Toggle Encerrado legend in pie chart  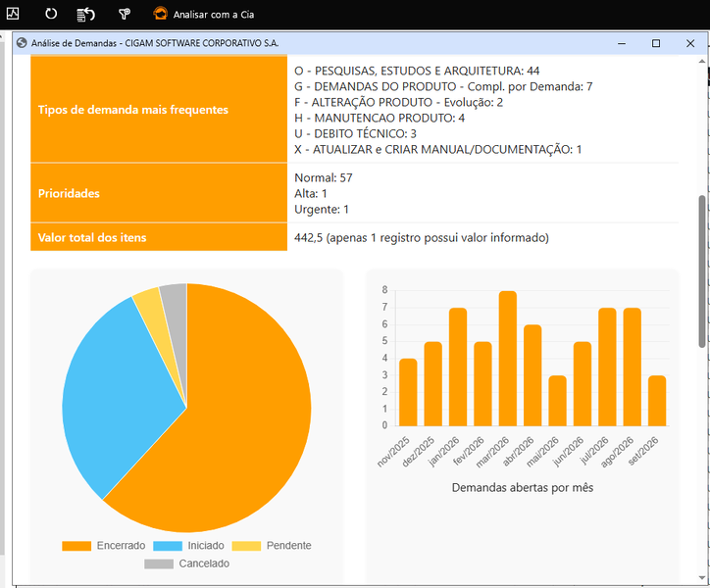(x=104, y=546)
